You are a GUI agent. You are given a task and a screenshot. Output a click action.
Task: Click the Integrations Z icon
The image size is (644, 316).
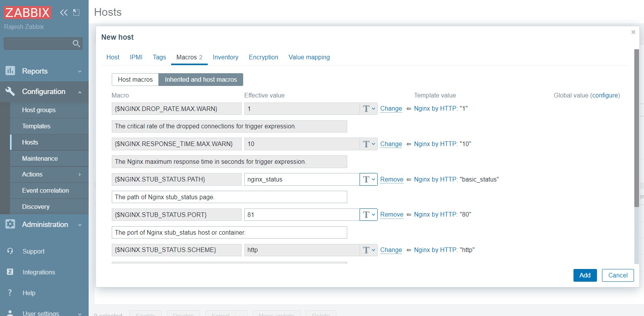[10, 272]
